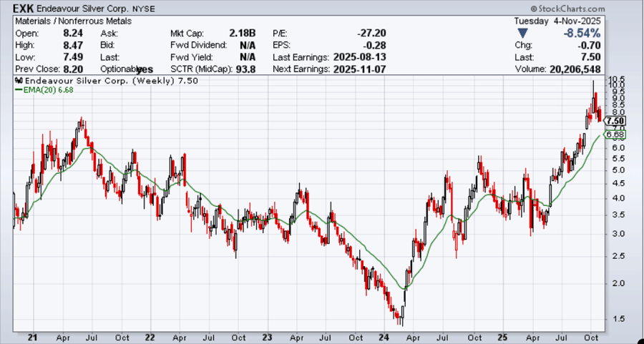The image size is (644, 344).
Task: Click the Optionable yes field
Action: pos(145,69)
